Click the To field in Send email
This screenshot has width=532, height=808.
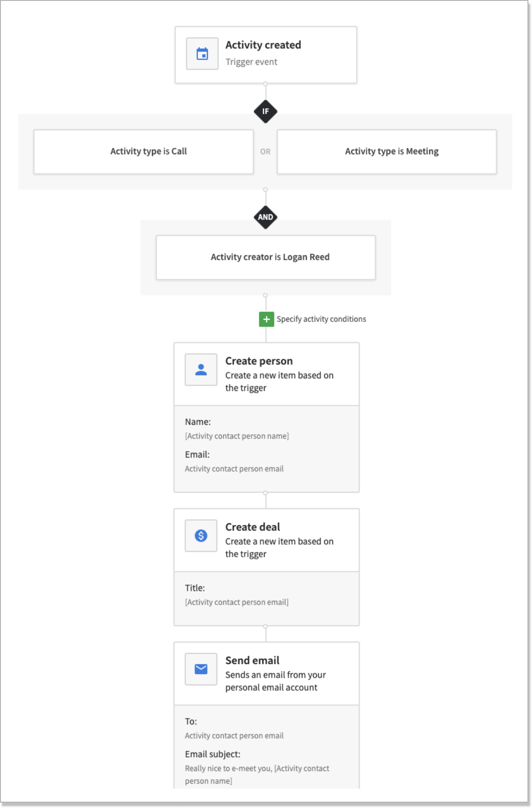pos(234,736)
